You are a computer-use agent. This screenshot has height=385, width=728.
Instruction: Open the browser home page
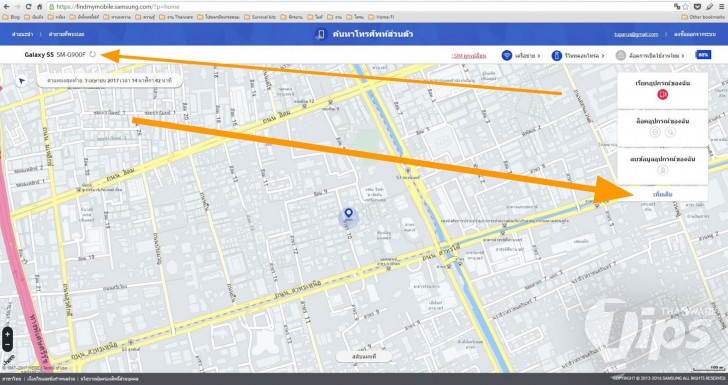39,7
